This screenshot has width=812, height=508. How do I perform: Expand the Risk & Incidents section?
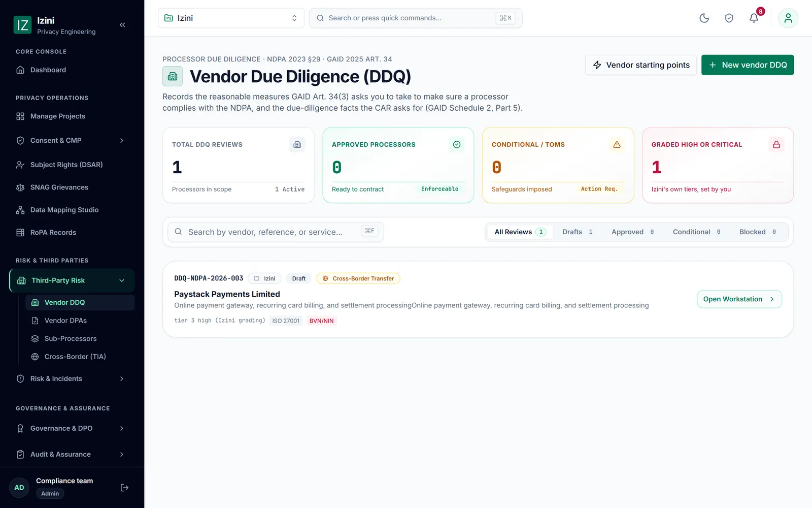(x=72, y=379)
